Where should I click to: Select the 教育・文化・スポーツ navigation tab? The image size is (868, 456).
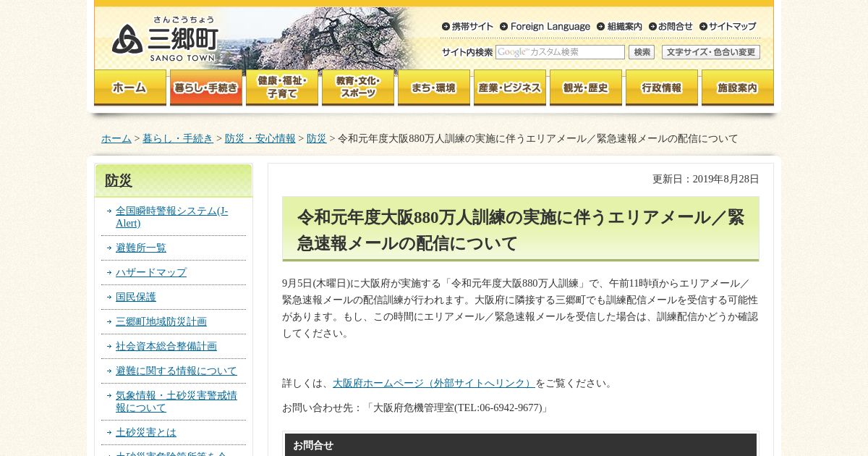point(358,88)
